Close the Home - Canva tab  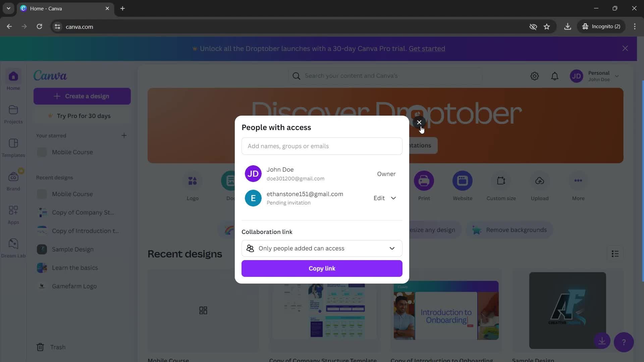point(107,8)
